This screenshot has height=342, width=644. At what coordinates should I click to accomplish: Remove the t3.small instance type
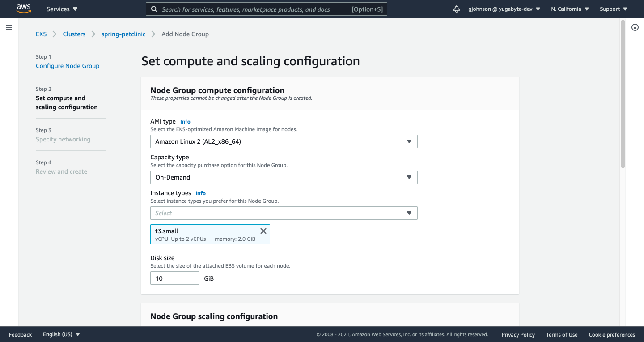(263, 231)
